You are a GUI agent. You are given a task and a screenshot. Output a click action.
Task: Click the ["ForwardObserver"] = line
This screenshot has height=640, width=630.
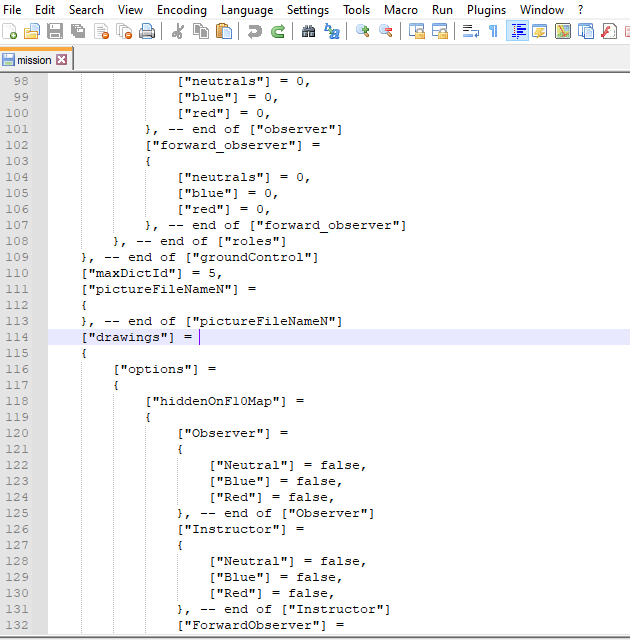coord(260,625)
